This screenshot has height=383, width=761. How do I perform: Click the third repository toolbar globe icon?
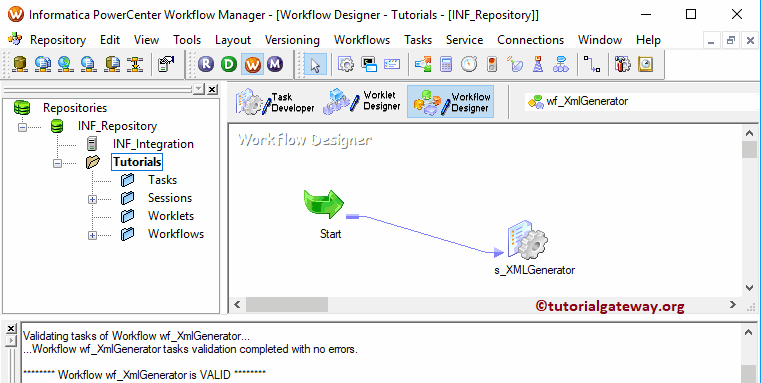click(65, 64)
